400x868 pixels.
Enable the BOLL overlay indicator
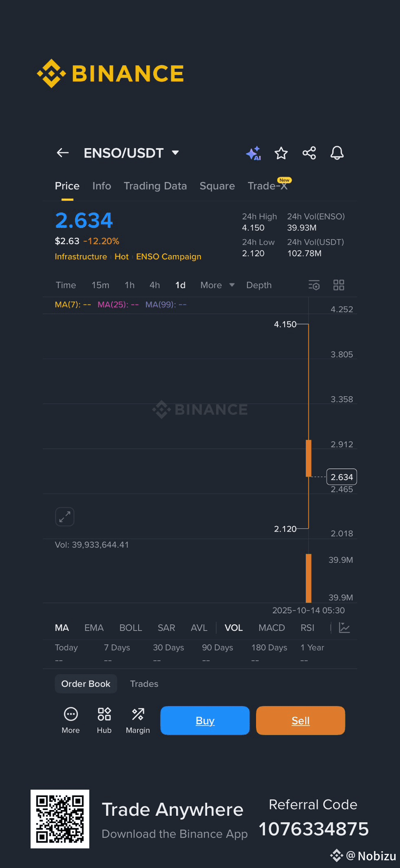[x=130, y=628]
